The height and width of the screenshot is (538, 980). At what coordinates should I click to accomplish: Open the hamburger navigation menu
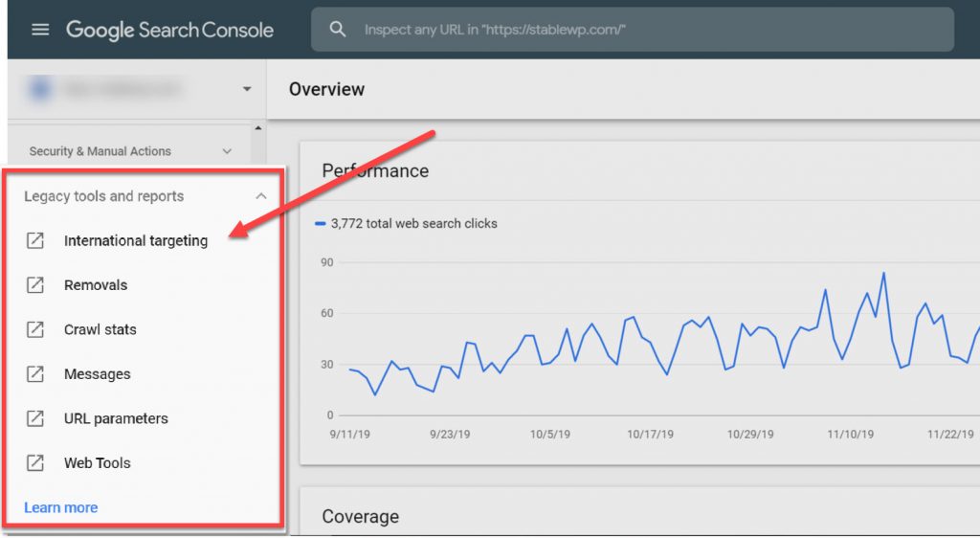tap(40, 30)
